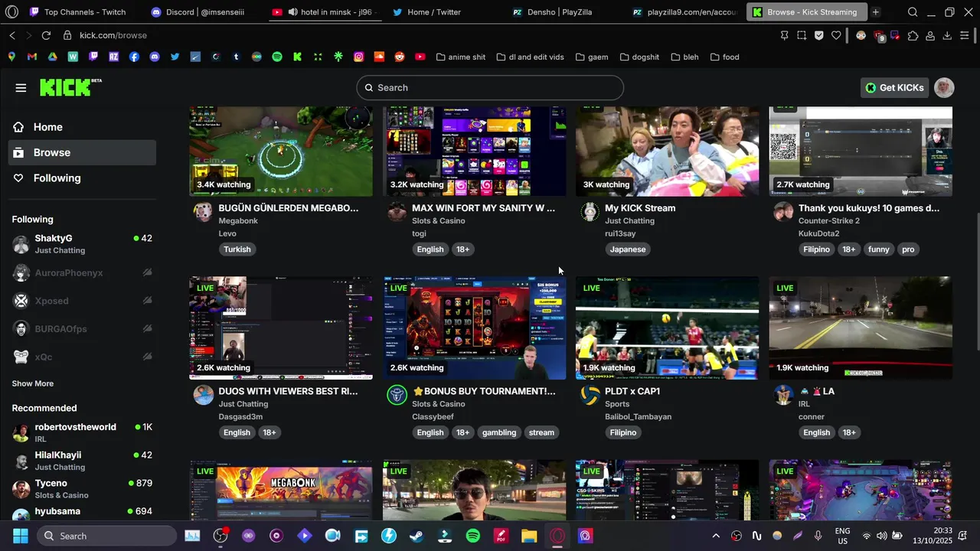The width and height of the screenshot is (980, 551).
Task: Click the 'gambling' tag under Classybeef
Action: [499, 432]
